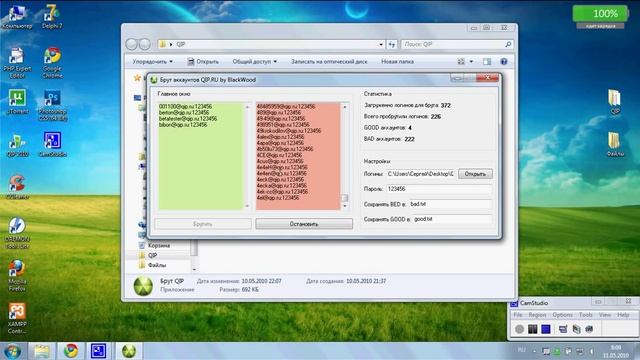Select Файлы in Explorer's navigation pane
Image resolution: width=640 pixels, height=360 pixels.
coord(157,265)
